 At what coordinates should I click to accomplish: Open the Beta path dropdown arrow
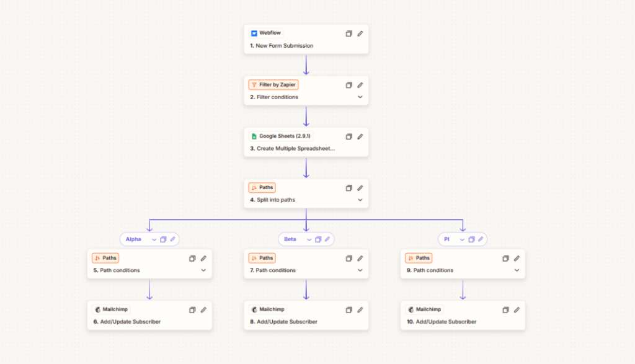point(308,239)
